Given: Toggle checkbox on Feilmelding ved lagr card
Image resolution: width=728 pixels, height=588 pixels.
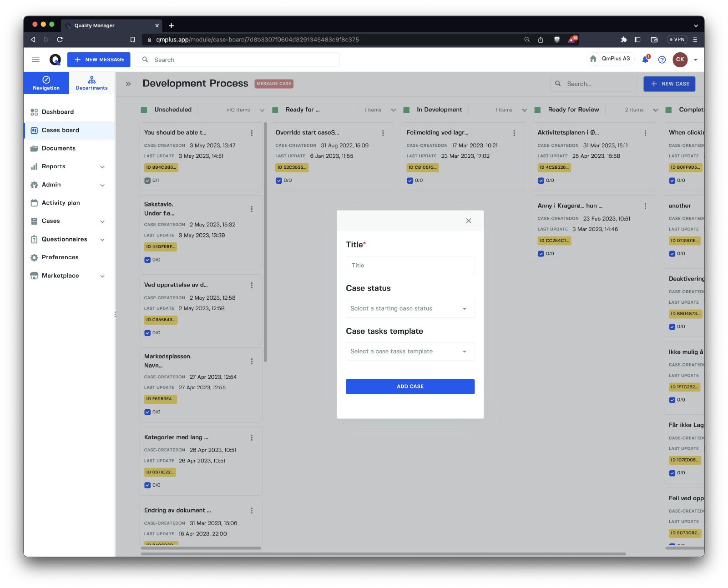Looking at the screenshot, I should pos(410,181).
